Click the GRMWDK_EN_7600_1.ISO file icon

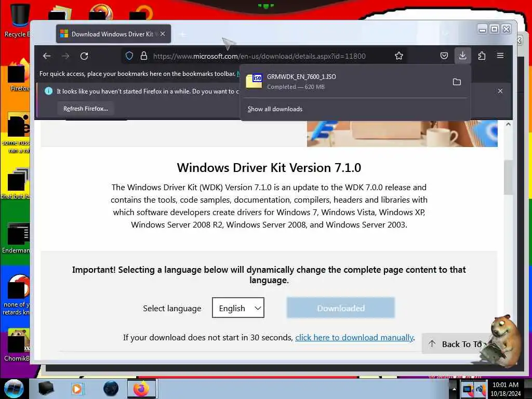tap(254, 82)
